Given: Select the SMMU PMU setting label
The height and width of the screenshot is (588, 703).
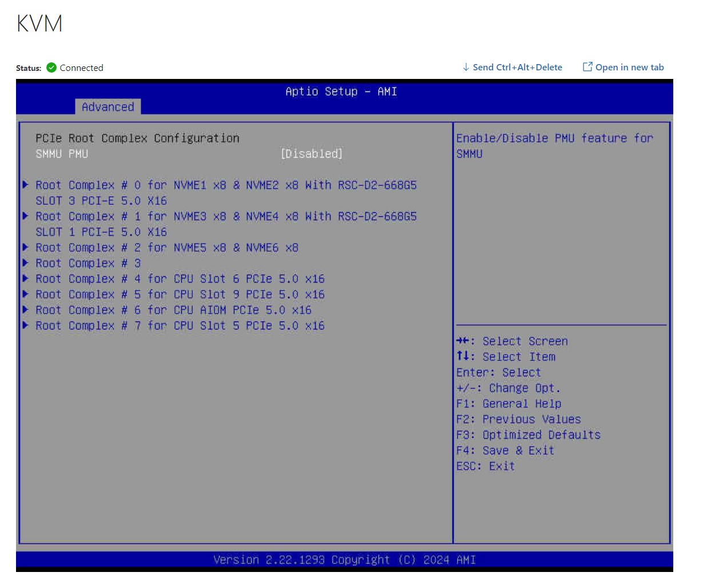Looking at the screenshot, I should click(x=62, y=154).
